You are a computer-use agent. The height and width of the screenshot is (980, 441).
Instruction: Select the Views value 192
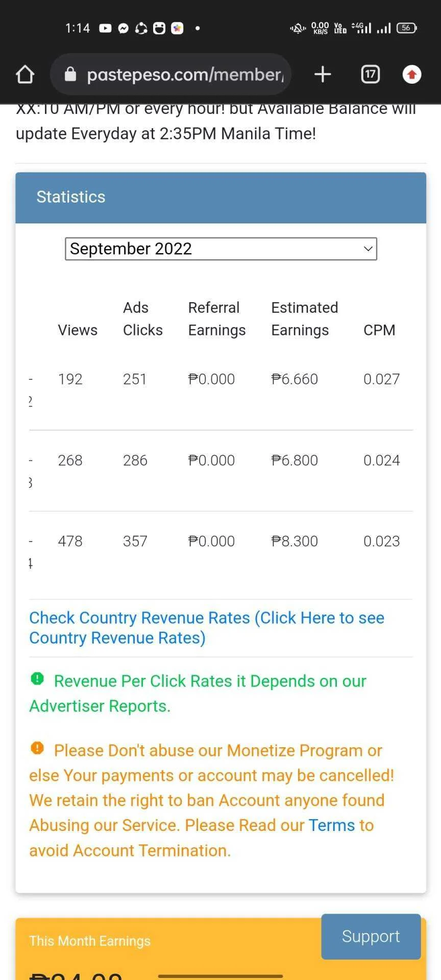pos(70,379)
